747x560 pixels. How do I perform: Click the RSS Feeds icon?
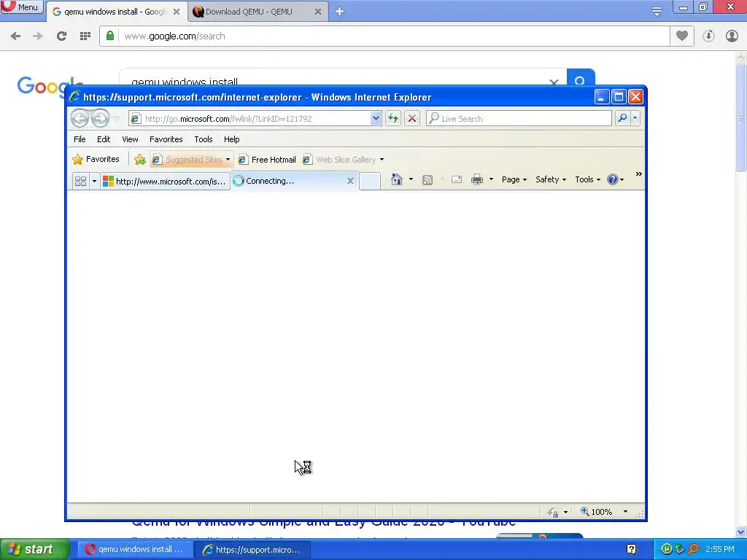(x=427, y=179)
